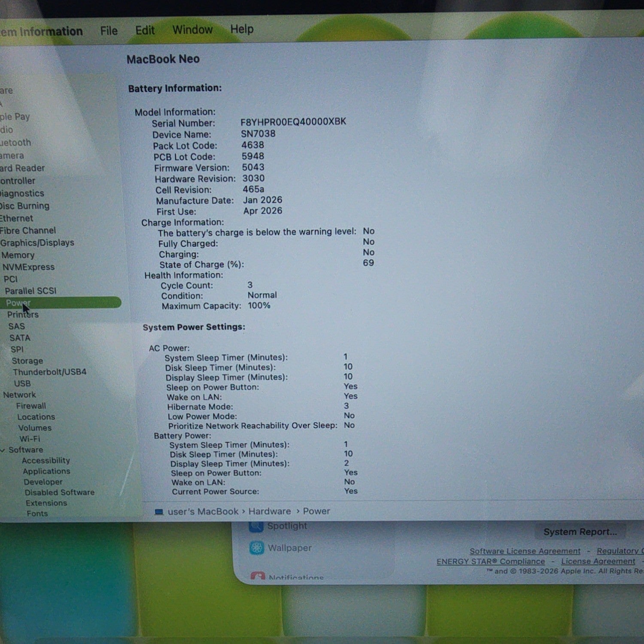Open the ENERGY STAR Compliance link
Image resolution: width=644 pixels, height=644 pixels.
pos(491,562)
